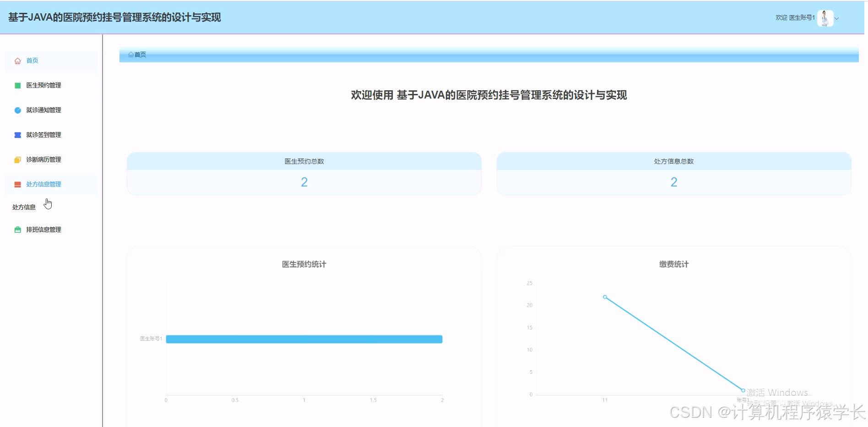Click the breadcrumb home icon before 首页
Viewport: 868px width, 427px height.
click(130, 55)
